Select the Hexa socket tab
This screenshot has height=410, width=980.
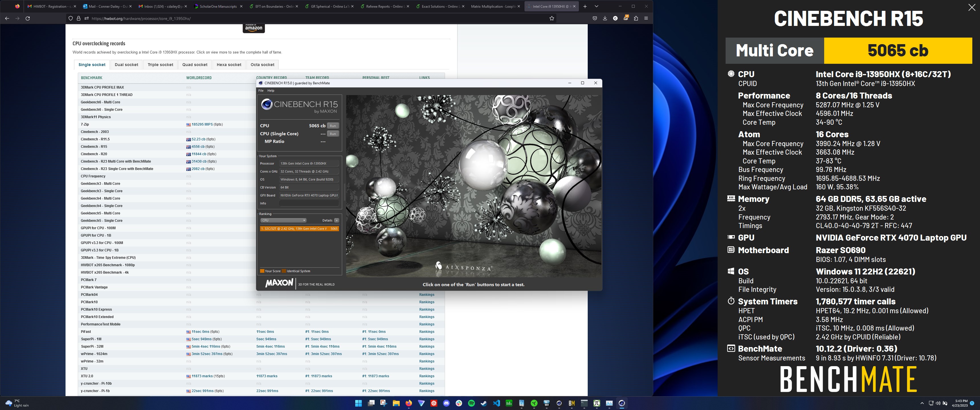click(229, 65)
